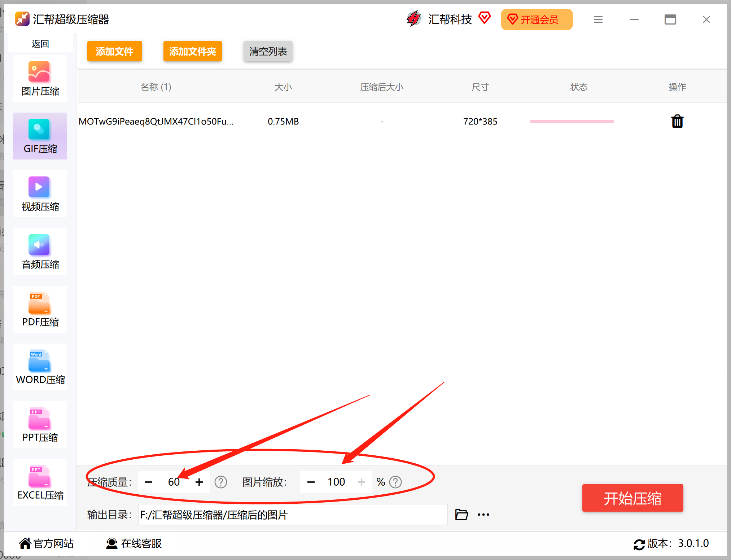Click the 压缩后大小 column header
Screen dimensions: 731x560
point(382,87)
